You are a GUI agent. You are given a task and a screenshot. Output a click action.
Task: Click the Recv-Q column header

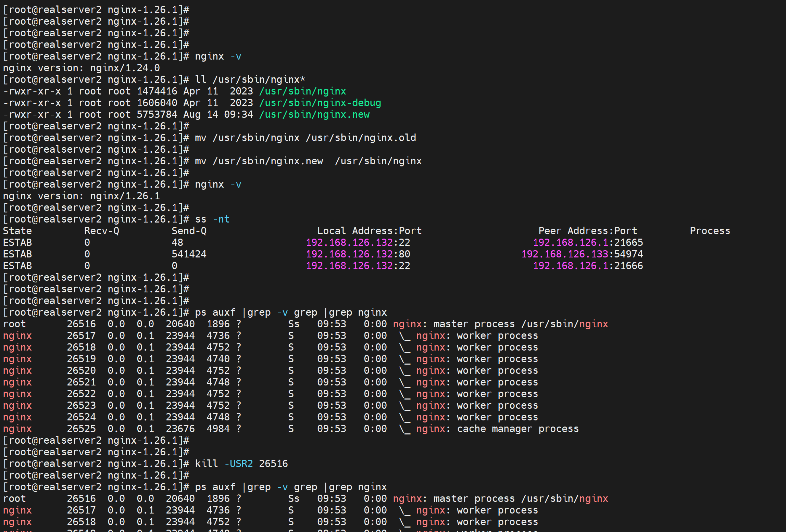point(101,231)
